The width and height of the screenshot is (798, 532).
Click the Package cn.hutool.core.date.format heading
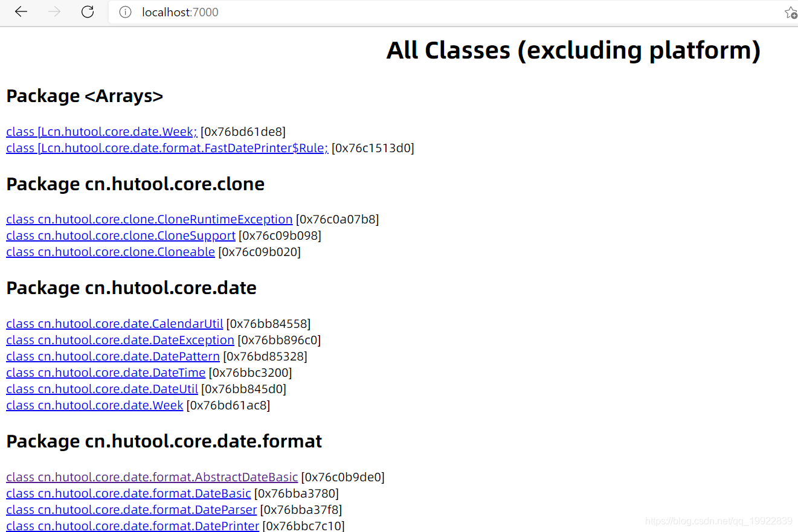coord(164,441)
